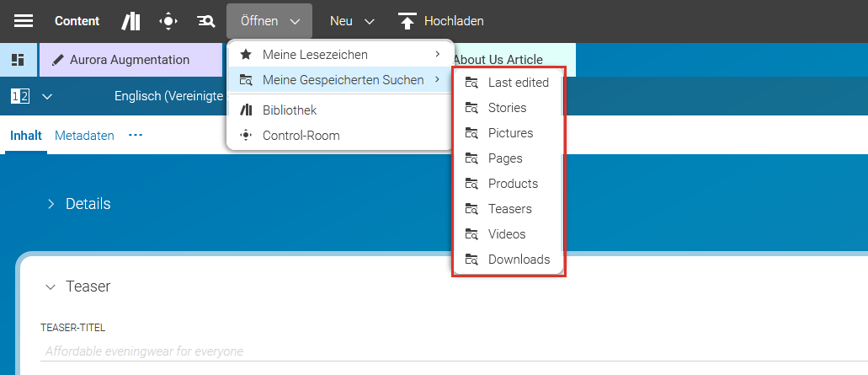Click the three-dots more tabs icon
Image resolution: width=868 pixels, height=375 pixels.
[x=136, y=135]
